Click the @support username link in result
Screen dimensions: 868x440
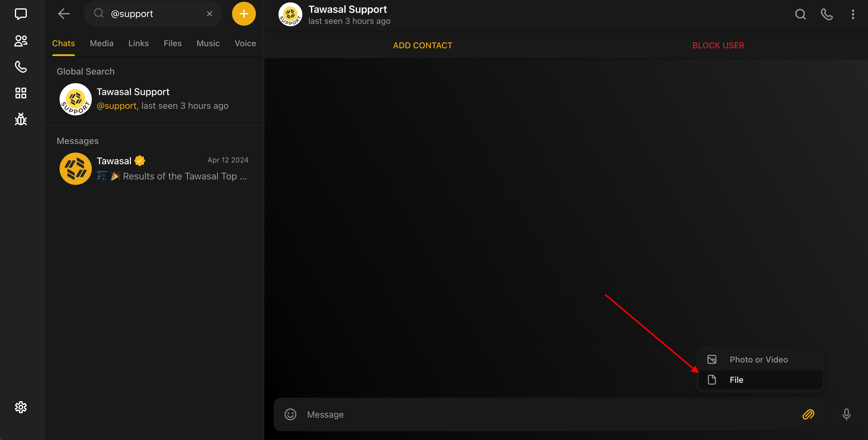pos(116,106)
